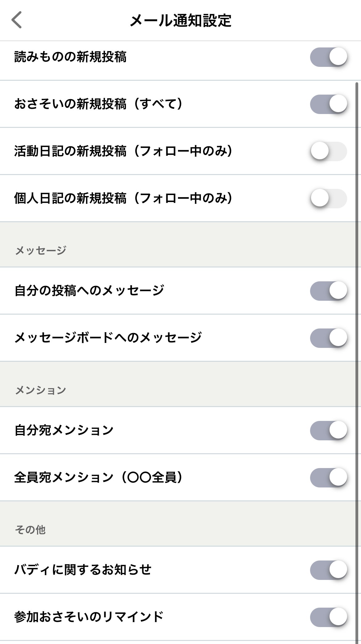Disable バディに関するお知らせ toggle
The height and width of the screenshot is (644, 361).
tap(328, 569)
